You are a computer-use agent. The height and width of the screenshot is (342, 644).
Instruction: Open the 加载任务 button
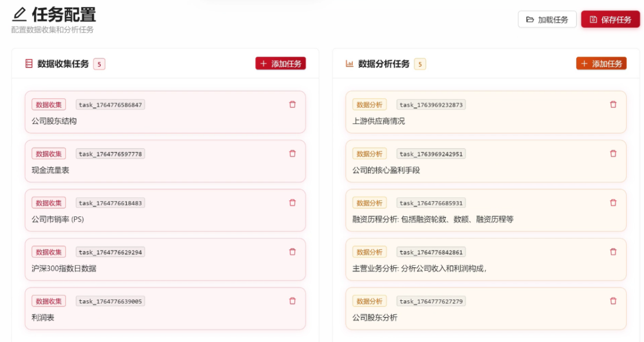click(x=547, y=20)
